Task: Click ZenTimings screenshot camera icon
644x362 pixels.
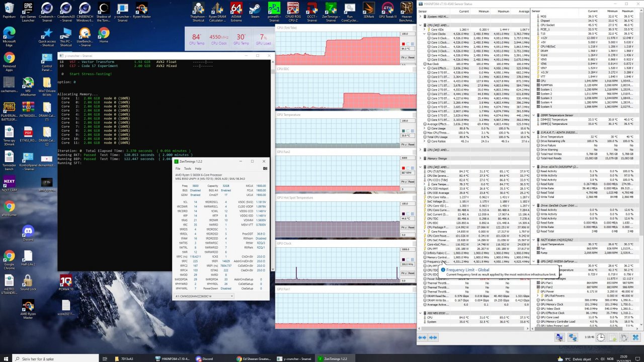Action: coord(265,168)
